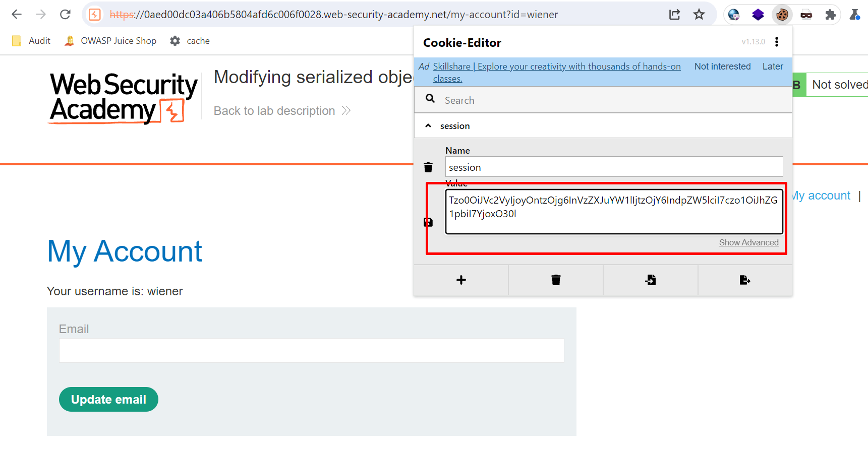Dismiss ad with Not interested
868x453 pixels.
[x=722, y=67]
